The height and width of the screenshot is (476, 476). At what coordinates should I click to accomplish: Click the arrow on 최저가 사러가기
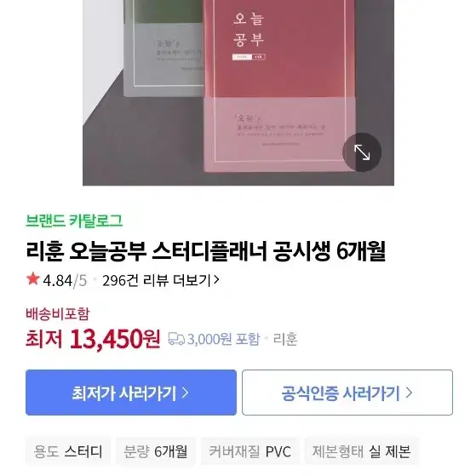click(185, 393)
